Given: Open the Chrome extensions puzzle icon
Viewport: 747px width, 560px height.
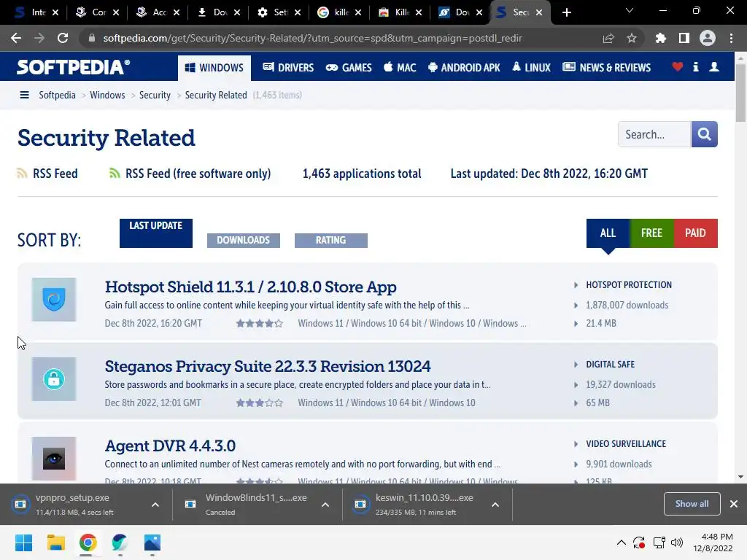Looking at the screenshot, I should point(661,38).
